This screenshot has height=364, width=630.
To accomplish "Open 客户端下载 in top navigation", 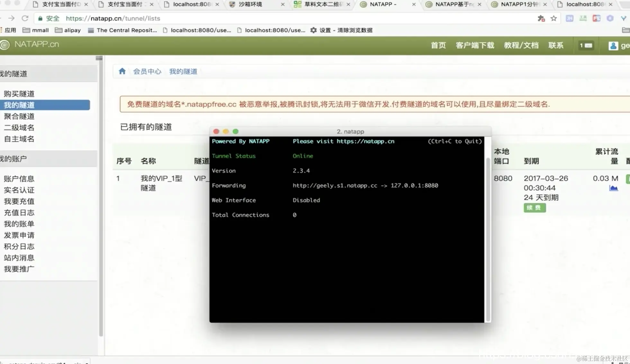I will 475,45.
